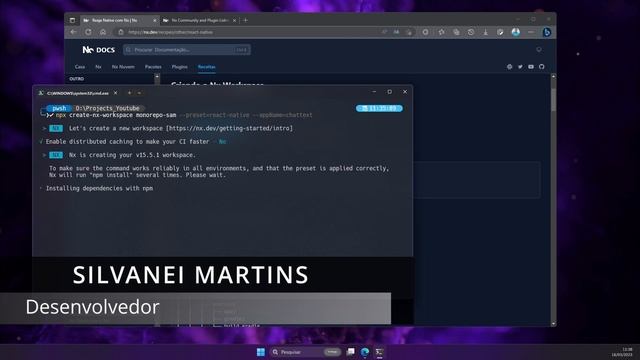
Task: Open the Casa nav item
Action: click(x=80, y=67)
